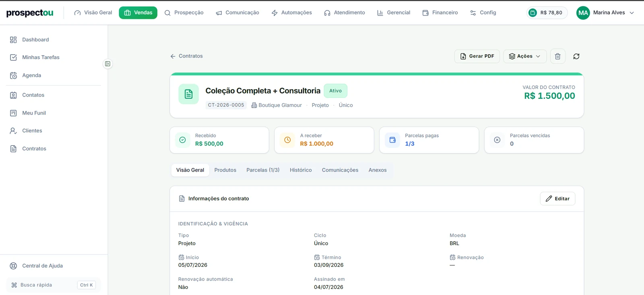Click the Ctrl K shortcut badge
The width and height of the screenshot is (644, 295).
(86, 285)
